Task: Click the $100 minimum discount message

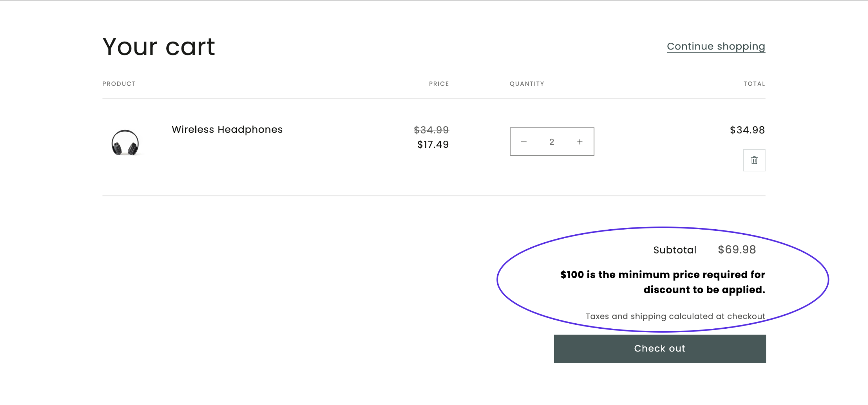Action: tap(663, 282)
